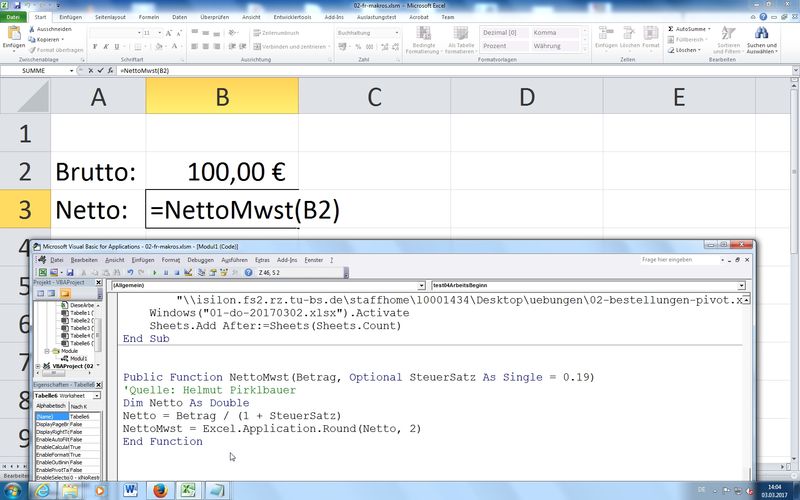Select cell B2 containing 100,00 €
This screenshot has width=800, height=500.
(222, 171)
